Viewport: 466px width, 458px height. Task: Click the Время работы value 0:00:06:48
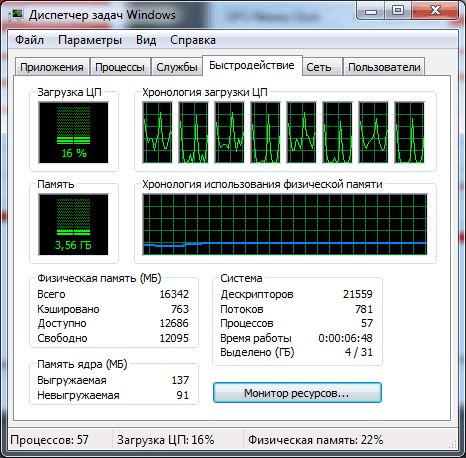345,338
